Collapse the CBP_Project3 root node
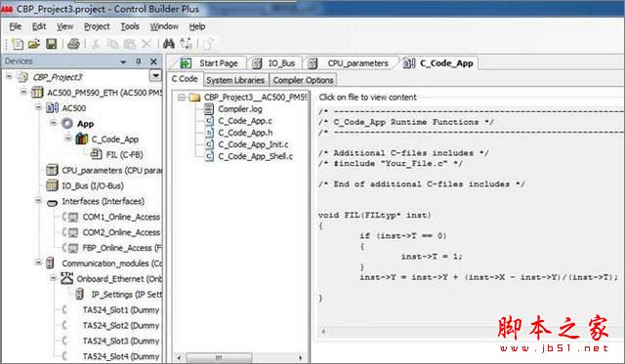Image resolution: width=625 pixels, height=364 pixels. coord(9,76)
